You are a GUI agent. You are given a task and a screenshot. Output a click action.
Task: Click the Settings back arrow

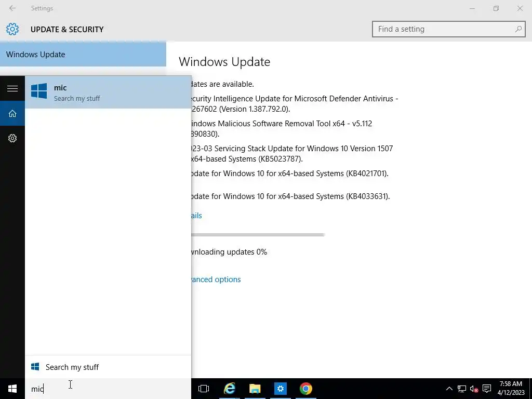(12, 8)
